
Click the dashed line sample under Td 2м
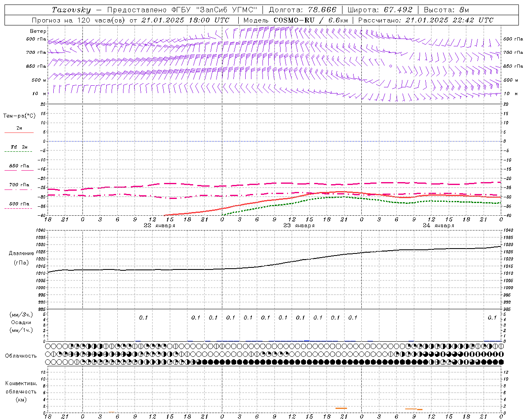click(x=18, y=152)
